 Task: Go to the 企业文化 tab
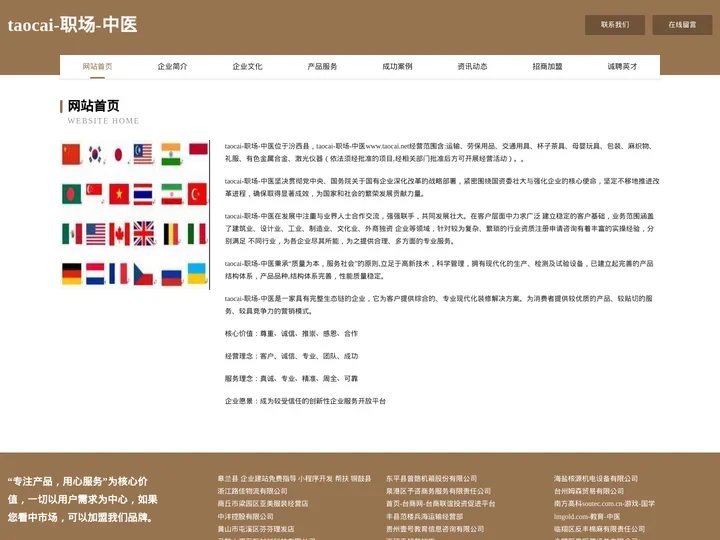point(247,66)
